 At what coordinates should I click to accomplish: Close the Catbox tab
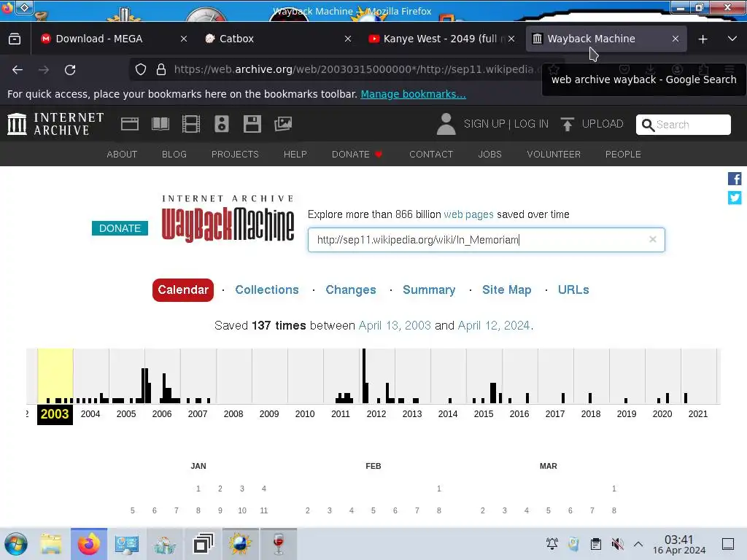pos(348,39)
